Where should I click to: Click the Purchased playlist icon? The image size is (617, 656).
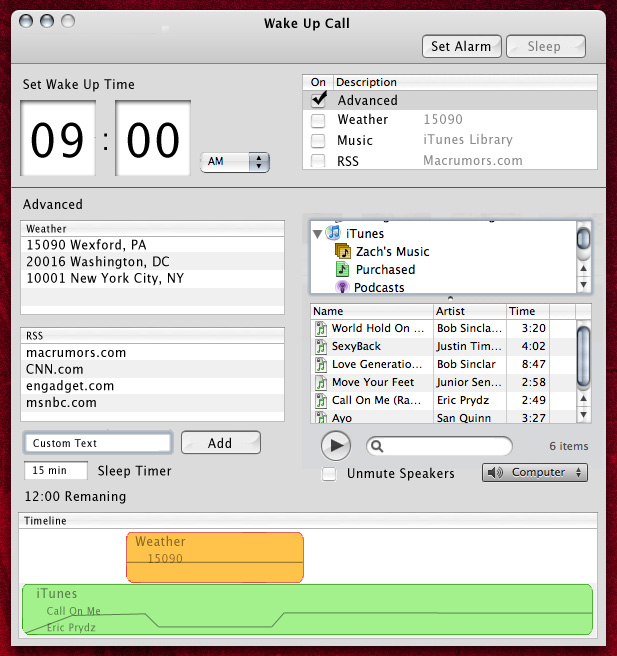tap(343, 269)
